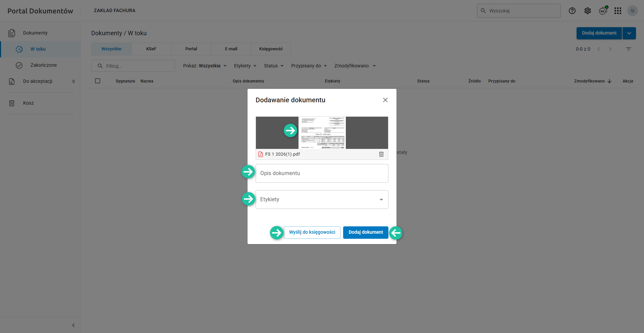Open the filter list icon at top right
This screenshot has height=333, width=644.
pos(628,49)
